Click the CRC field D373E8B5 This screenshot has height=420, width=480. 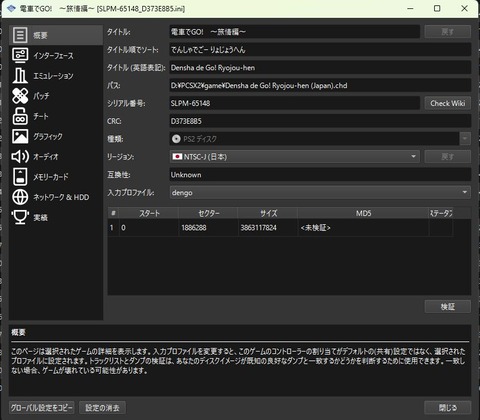click(320, 121)
